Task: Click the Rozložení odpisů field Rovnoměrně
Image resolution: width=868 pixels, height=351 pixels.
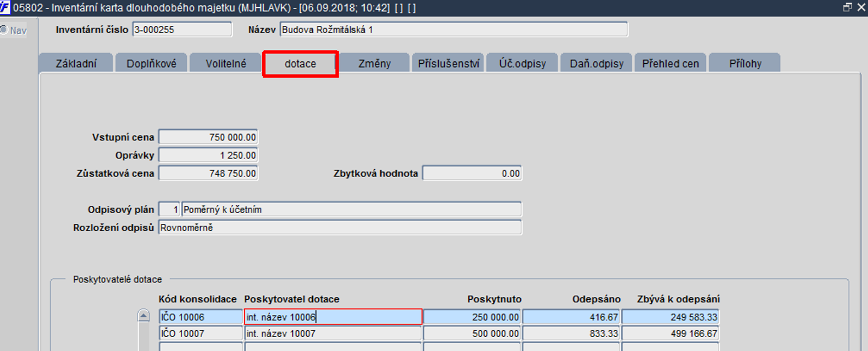Action: (340, 228)
